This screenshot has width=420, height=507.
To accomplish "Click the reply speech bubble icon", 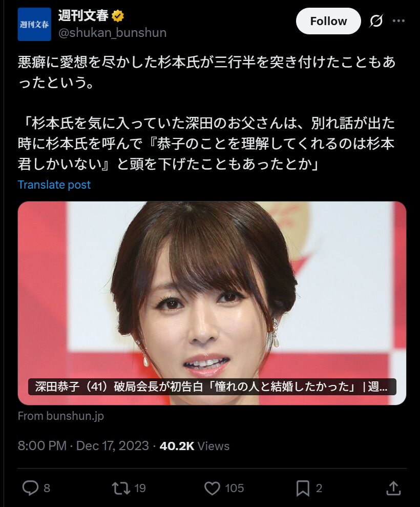I will point(30,488).
